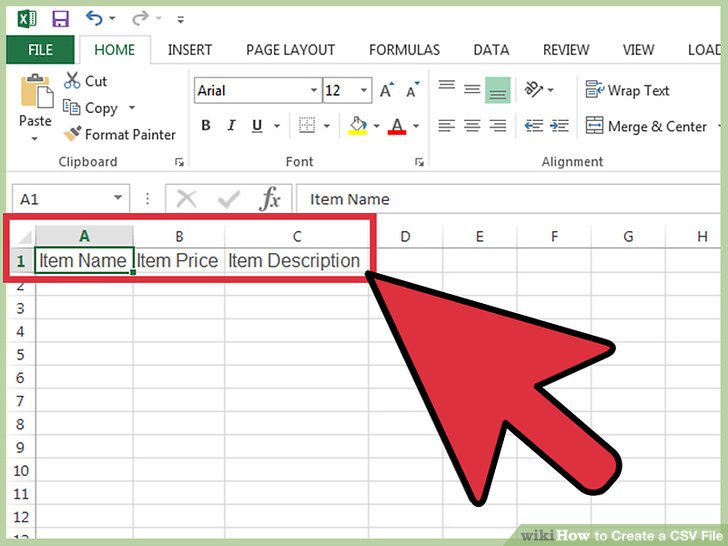Toggle italic formatting
Image resolution: width=728 pixels, height=546 pixels.
[231, 125]
